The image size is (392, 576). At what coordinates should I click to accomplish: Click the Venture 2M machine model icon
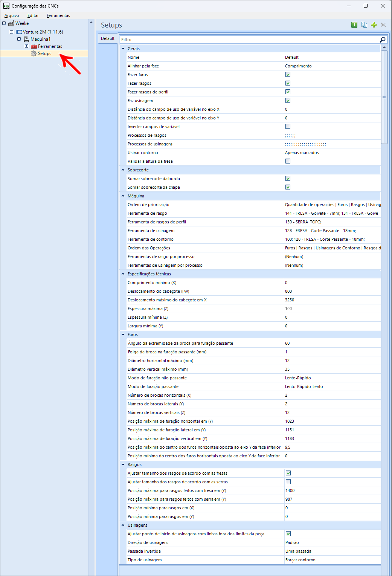click(x=19, y=32)
